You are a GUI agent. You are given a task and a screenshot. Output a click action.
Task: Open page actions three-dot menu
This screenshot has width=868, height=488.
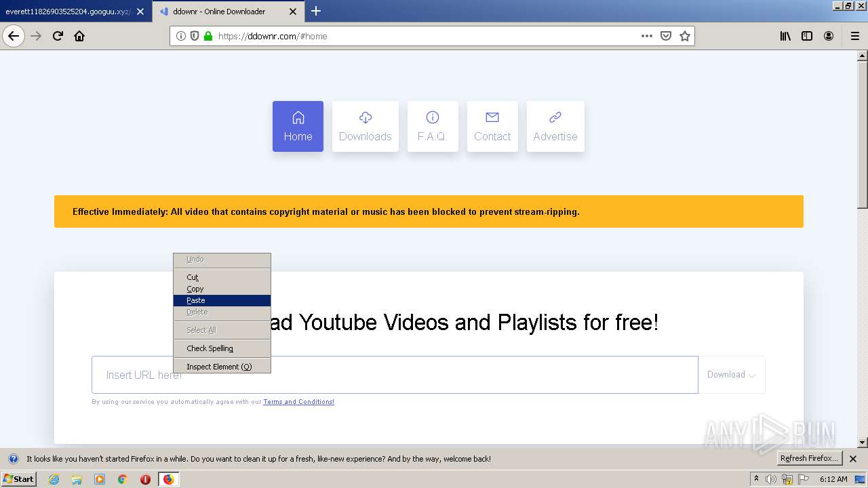coord(647,36)
